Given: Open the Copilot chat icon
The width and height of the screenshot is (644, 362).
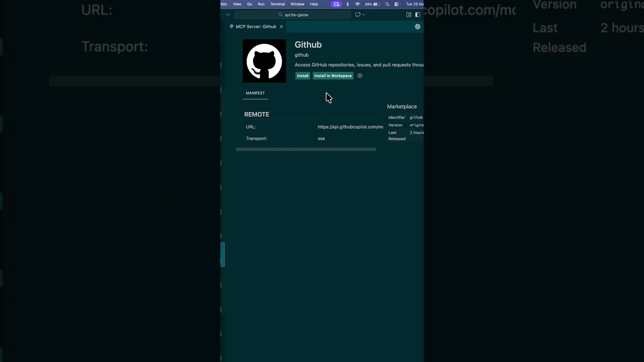Looking at the screenshot, I should 358,15.
